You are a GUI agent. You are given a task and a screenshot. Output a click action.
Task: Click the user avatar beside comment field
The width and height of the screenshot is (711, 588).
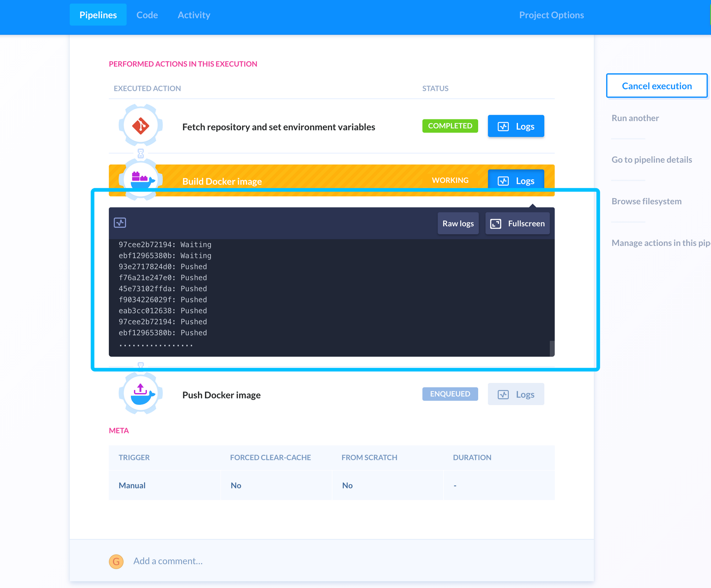pyautogui.click(x=116, y=561)
